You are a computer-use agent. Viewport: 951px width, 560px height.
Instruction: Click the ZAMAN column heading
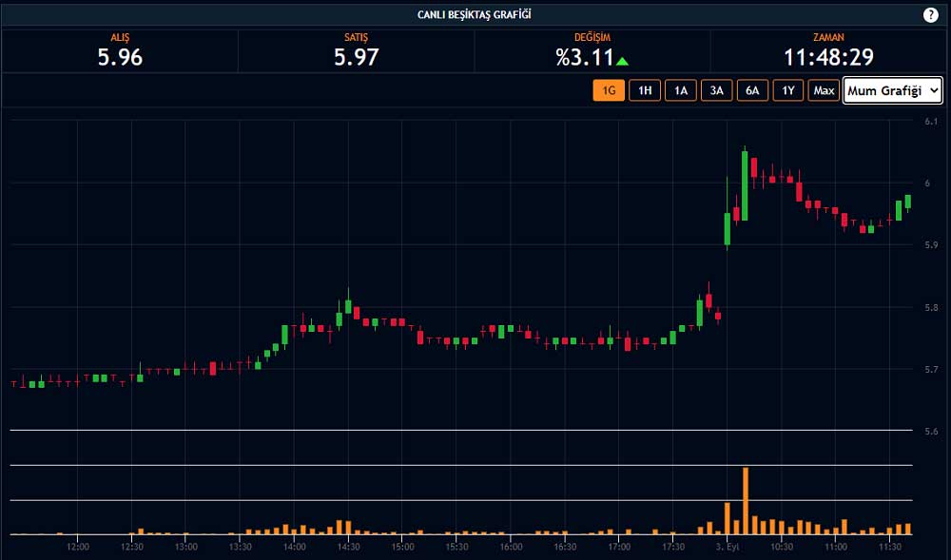coord(828,38)
